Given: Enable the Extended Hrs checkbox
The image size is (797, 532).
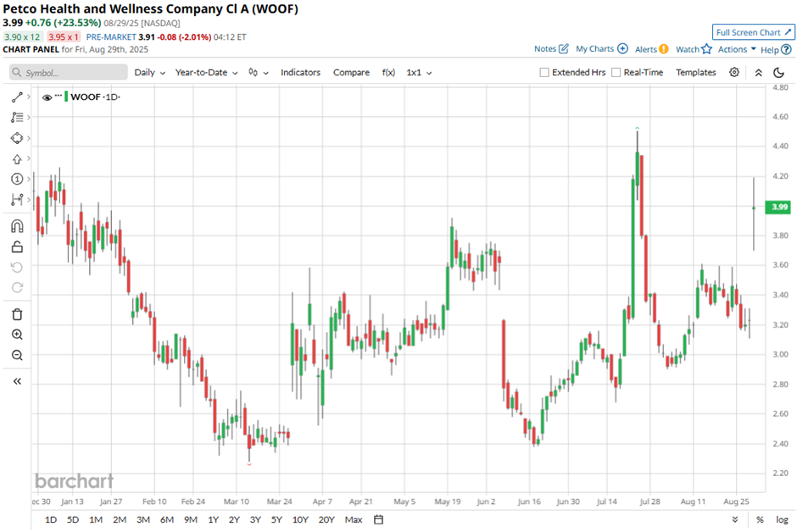Looking at the screenshot, I should (544, 73).
